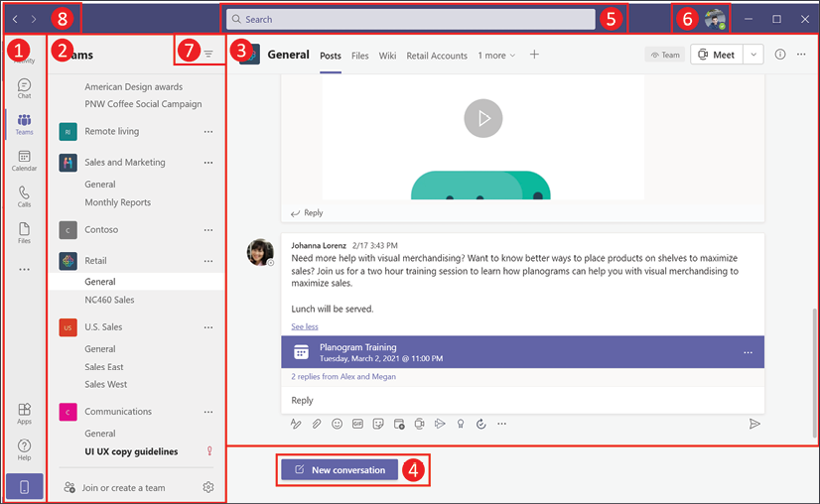
Task: Open Help in the left rail
Action: (x=24, y=449)
